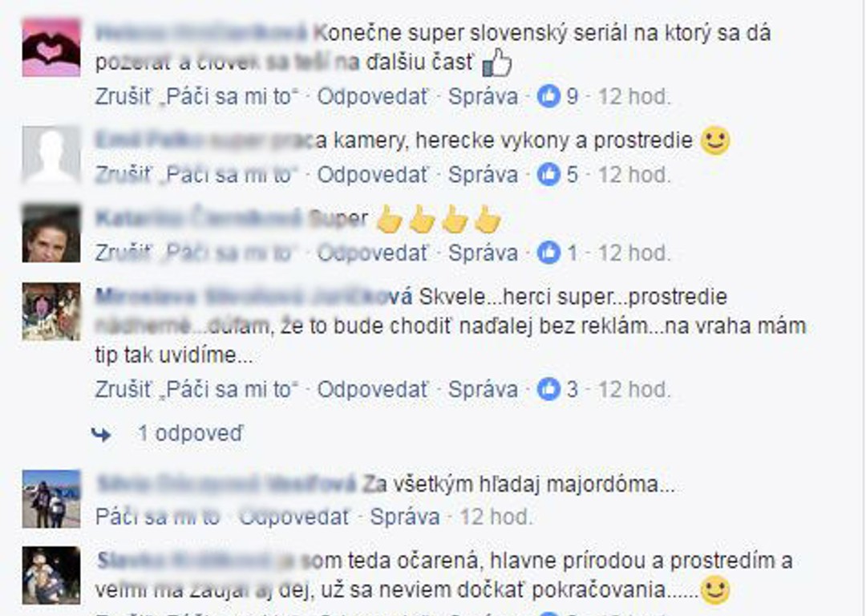The image size is (866, 616).
Task: Click the like count icon showing 9
Action: [x=548, y=97]
